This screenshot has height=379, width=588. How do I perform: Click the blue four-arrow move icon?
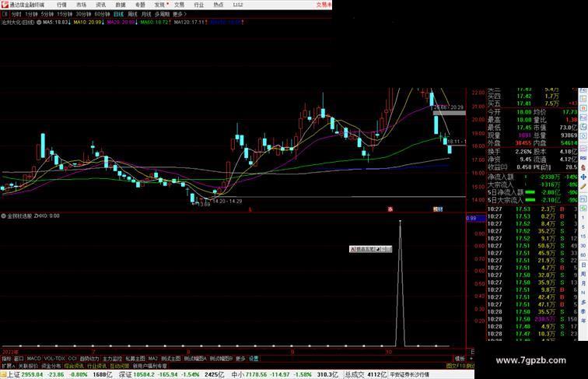click(583, 177)
